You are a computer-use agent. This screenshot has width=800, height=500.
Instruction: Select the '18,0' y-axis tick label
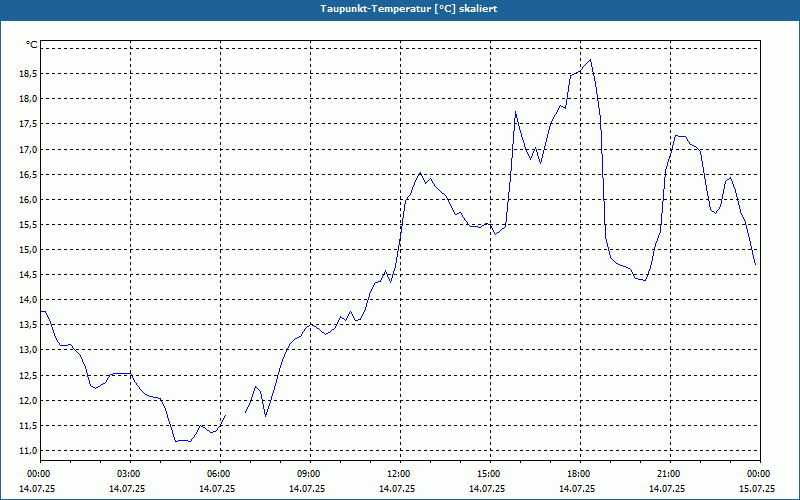(28, 99)
